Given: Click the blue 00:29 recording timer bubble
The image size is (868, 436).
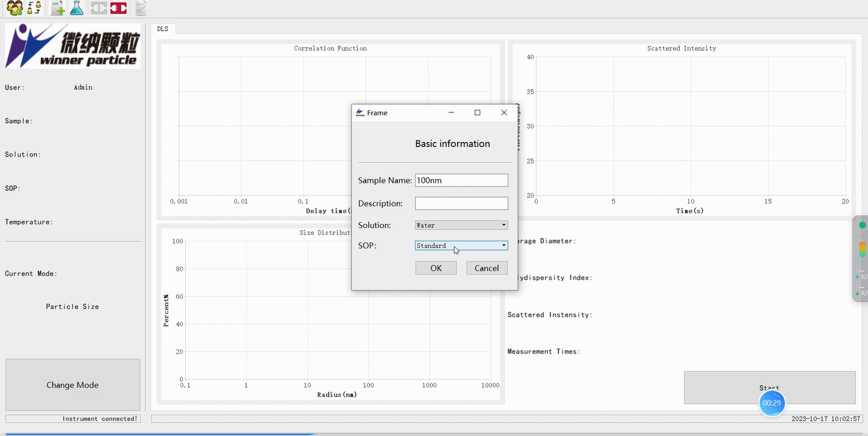Looking at the screenshot, I should (772, 403).
